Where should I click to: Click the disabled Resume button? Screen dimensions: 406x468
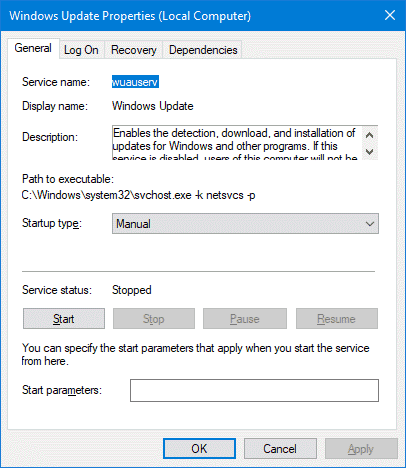[x=337, y=319]
